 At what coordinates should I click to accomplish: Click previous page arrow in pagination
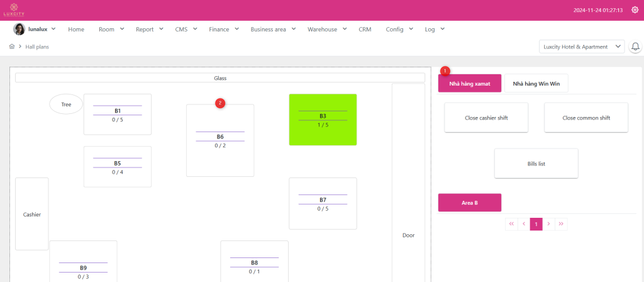coord(523,223)
